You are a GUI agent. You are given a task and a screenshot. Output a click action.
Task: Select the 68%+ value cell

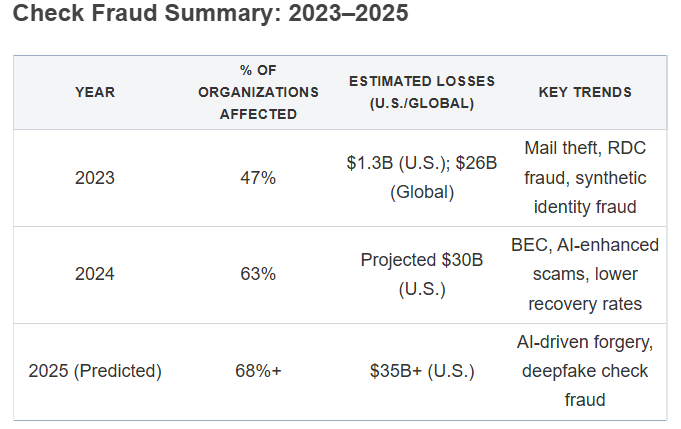click(257, 371)
